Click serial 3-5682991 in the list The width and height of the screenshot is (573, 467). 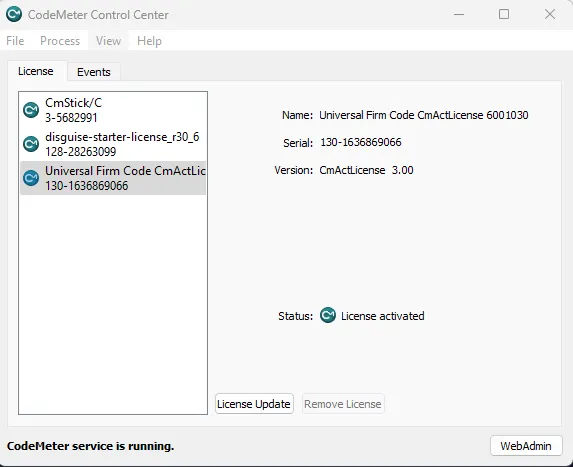click(x=71, y=118)
